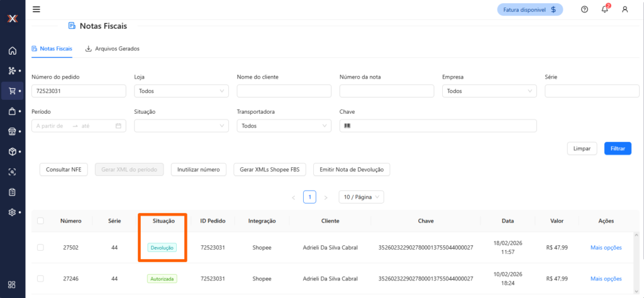Open the 10 / Página page size selector
This screenshot has height=298, width=644.
tap(361, 197)
